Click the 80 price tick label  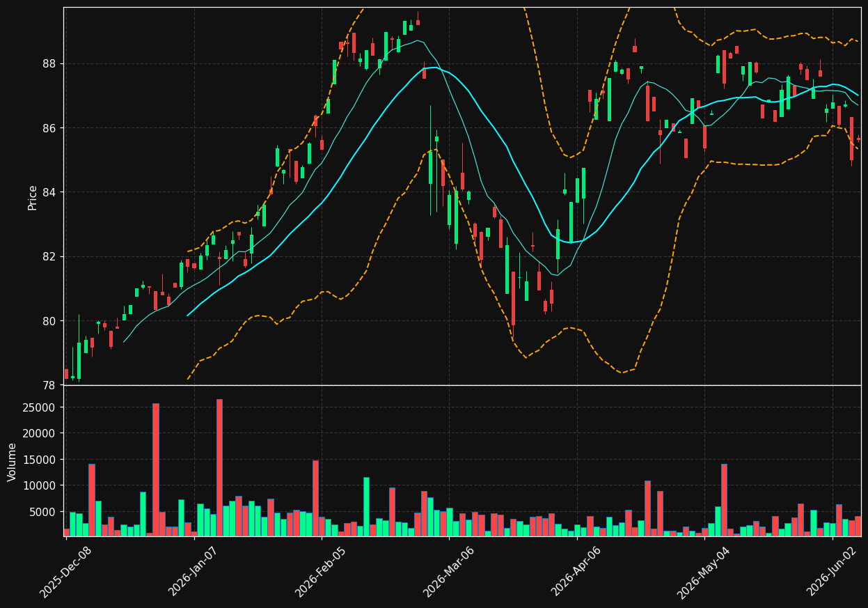(50, 321)
